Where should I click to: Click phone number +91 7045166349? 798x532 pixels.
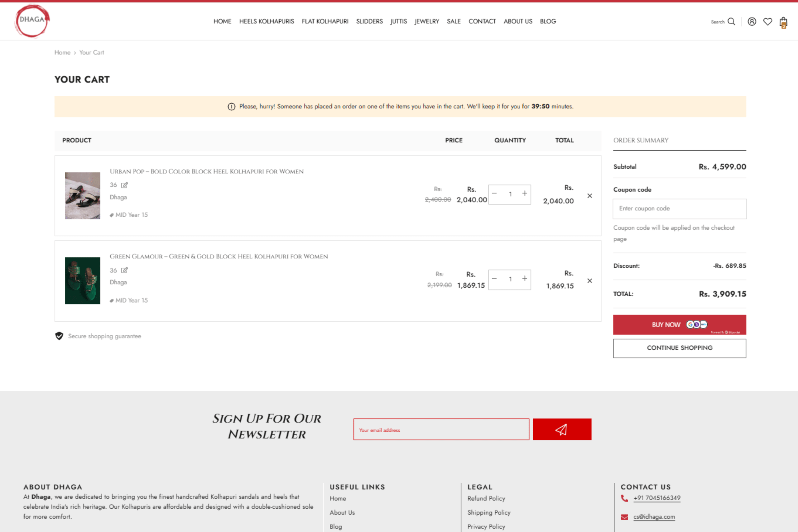click(x=657, y=498)
